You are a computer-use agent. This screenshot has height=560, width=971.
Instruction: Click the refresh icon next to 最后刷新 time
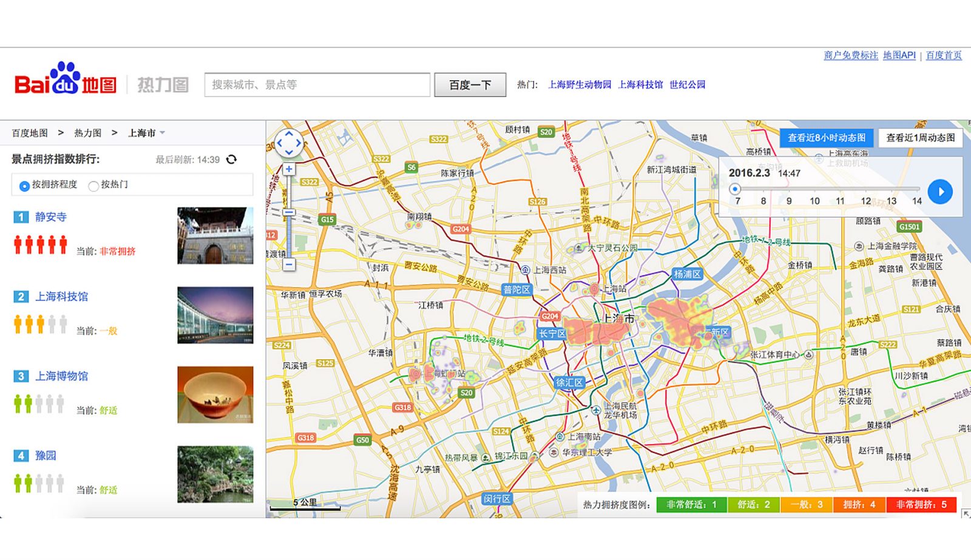click(x=231, y=160)
